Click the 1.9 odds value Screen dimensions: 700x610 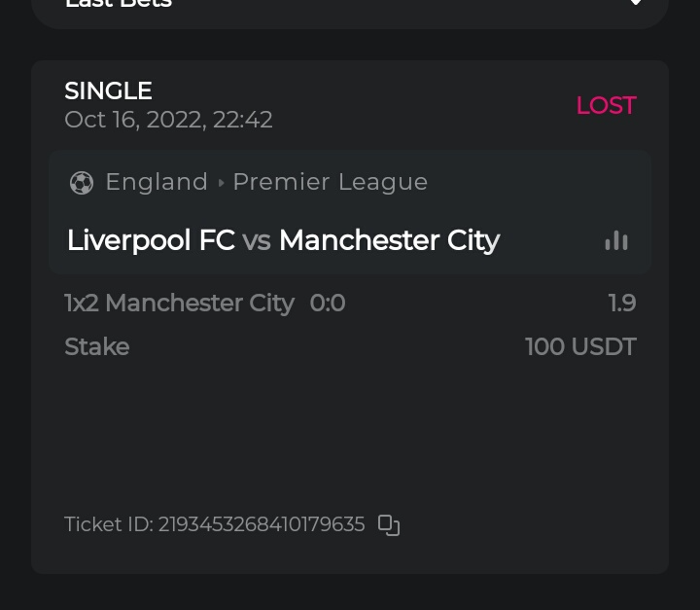[622, 304]
